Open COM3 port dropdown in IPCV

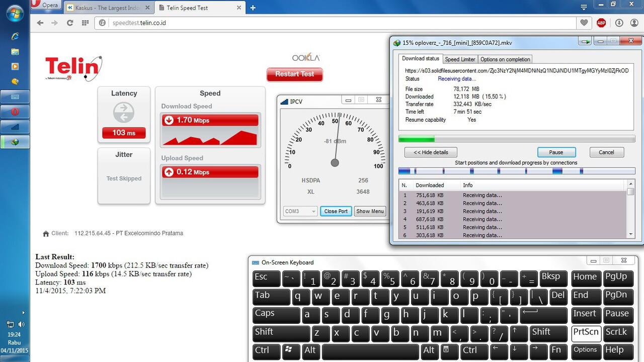click(300, 211)
